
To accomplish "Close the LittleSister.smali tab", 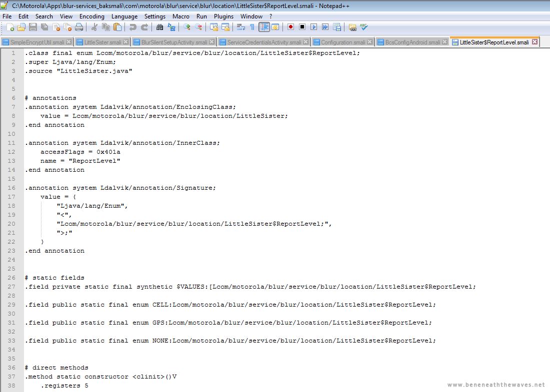I will pos(125,41).
